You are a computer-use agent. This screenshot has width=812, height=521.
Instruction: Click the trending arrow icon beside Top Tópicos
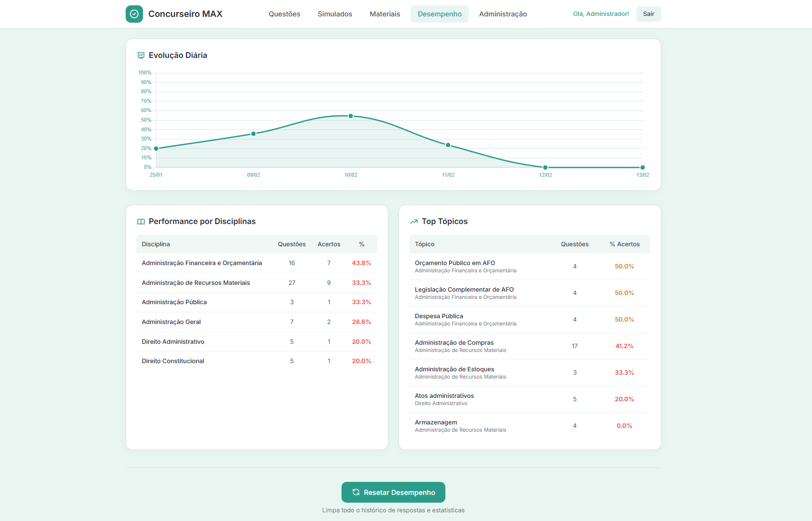click(414, 222)
